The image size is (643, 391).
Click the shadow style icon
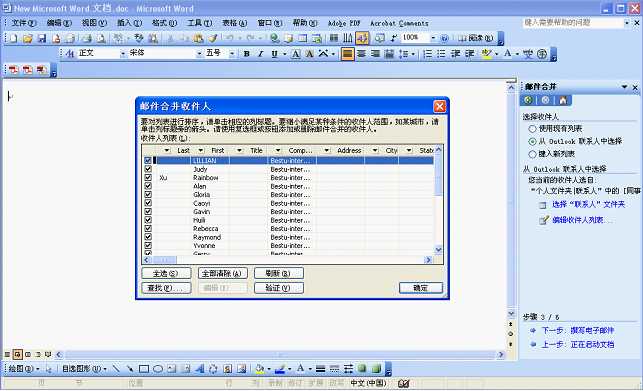coord(362,368)
